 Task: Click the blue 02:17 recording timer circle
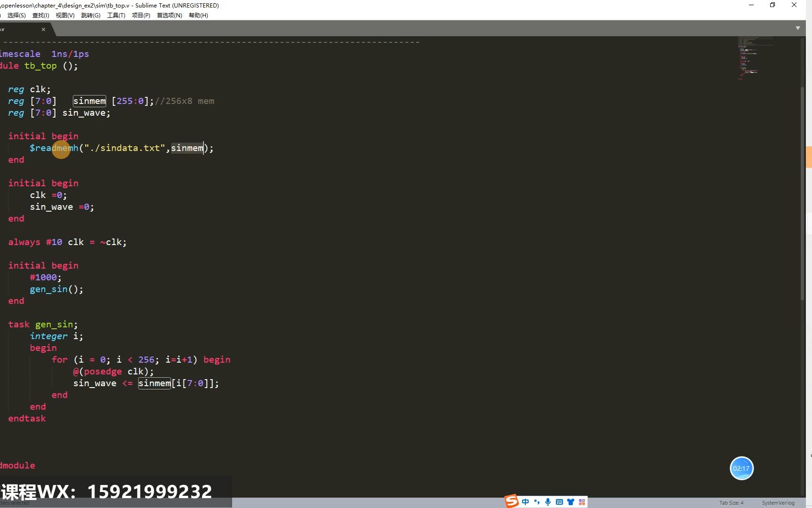point(742,468)
